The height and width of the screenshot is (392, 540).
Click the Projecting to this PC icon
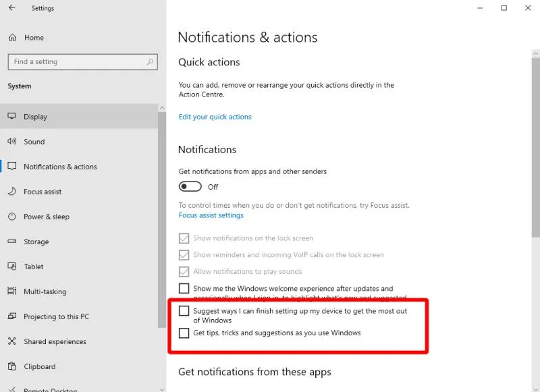[x=11, y=316]
